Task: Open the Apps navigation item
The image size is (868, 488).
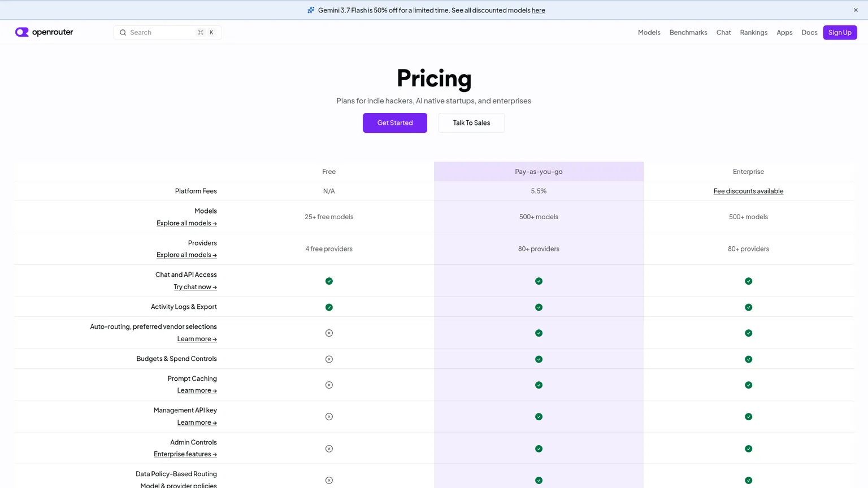Action: (784, 33)
